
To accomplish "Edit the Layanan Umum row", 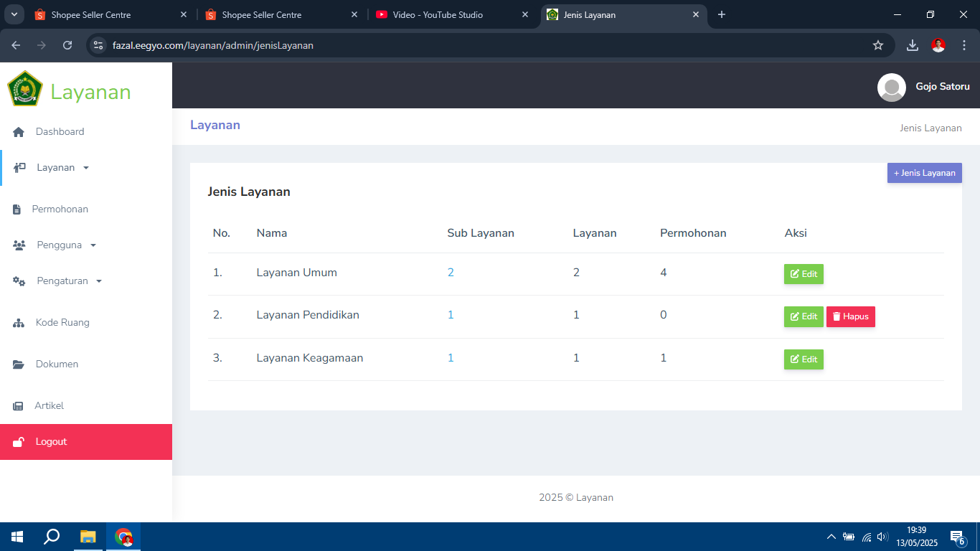I will 804,274.
